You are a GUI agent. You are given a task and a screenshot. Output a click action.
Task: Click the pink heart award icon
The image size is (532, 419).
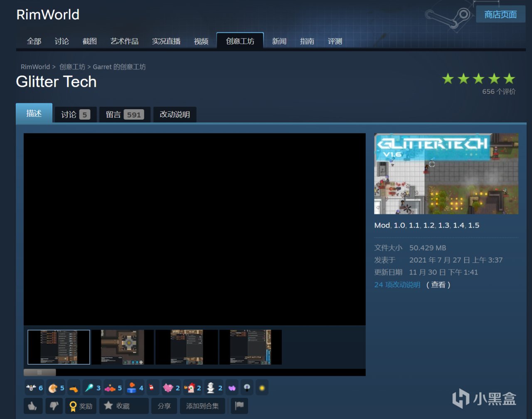[171, 388]
